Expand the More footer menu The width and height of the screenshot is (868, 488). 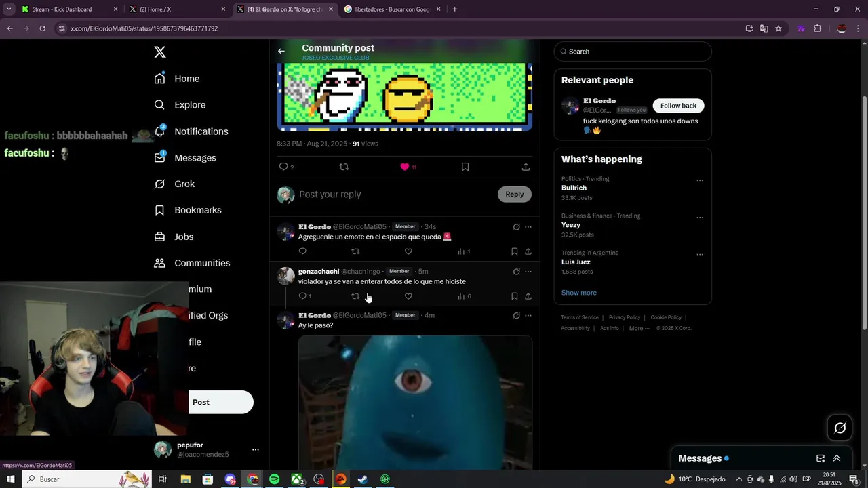click(x=639, y=329)
